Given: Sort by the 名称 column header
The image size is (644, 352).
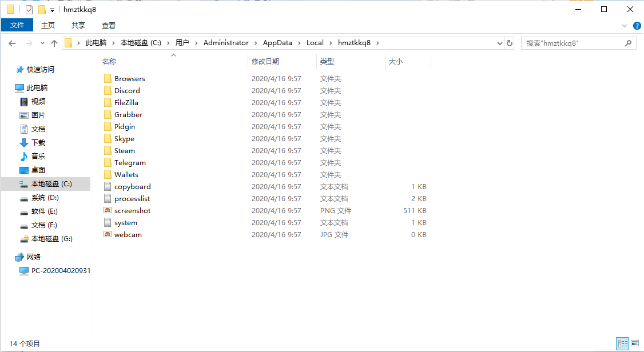Looking at the screenshot, I should pyautogui.click(x=174, y=62).
